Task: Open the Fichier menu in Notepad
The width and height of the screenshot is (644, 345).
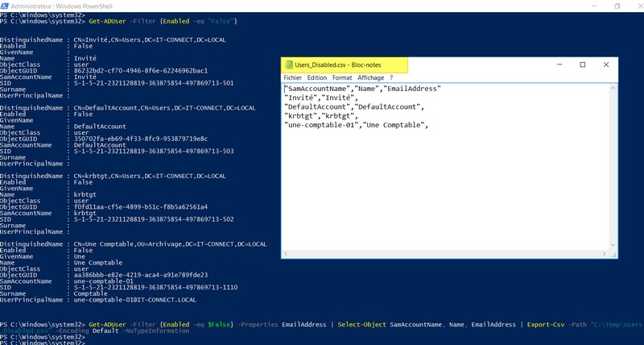Action: coord(292,78)
